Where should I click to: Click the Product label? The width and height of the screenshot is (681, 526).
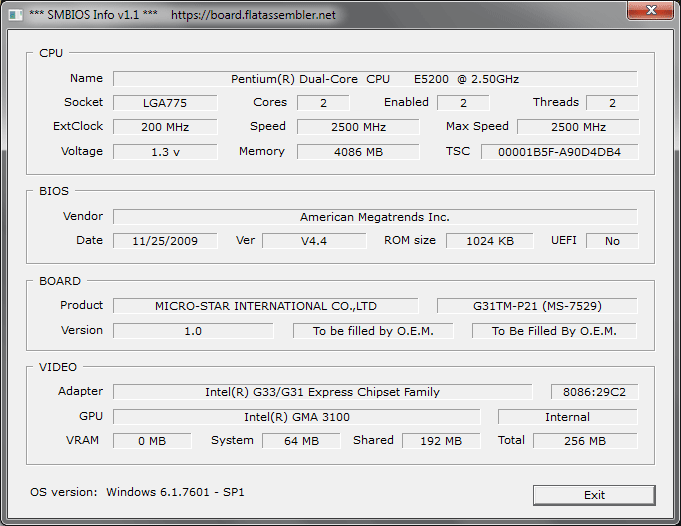[x=81, y=305]
